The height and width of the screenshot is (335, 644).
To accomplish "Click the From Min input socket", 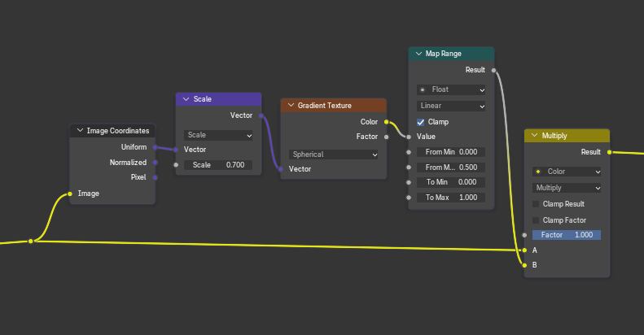I will [409, 152].
